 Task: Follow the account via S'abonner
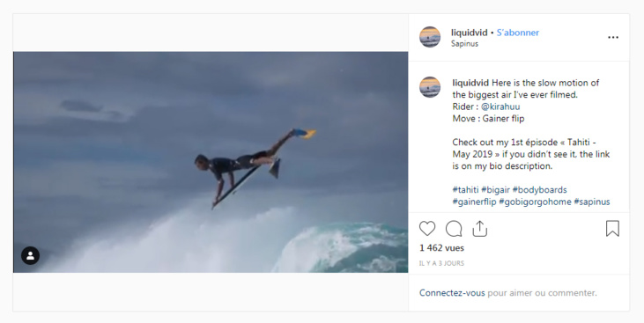pos(517,33)
